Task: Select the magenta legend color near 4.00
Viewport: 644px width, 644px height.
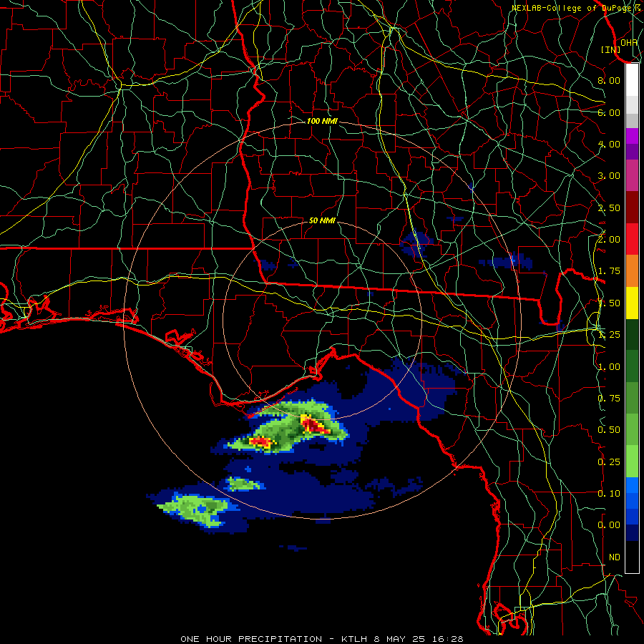Action: pyautogui.click(x=632, y=136)
